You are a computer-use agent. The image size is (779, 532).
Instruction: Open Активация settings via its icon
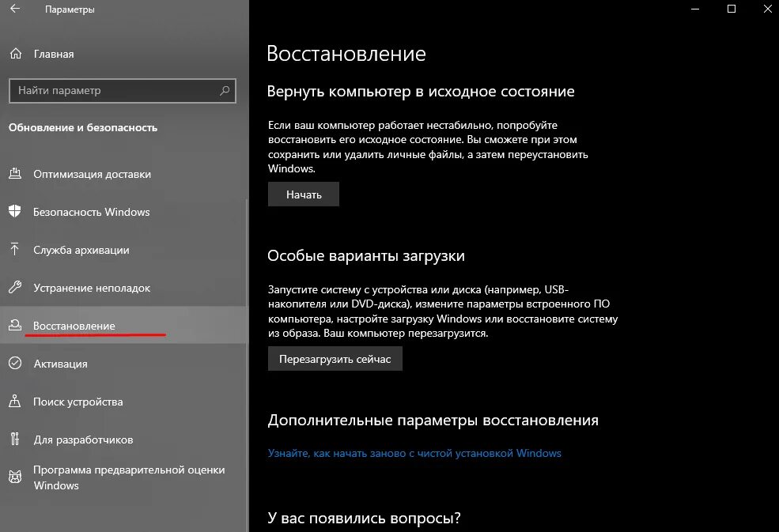coord(16,364)
